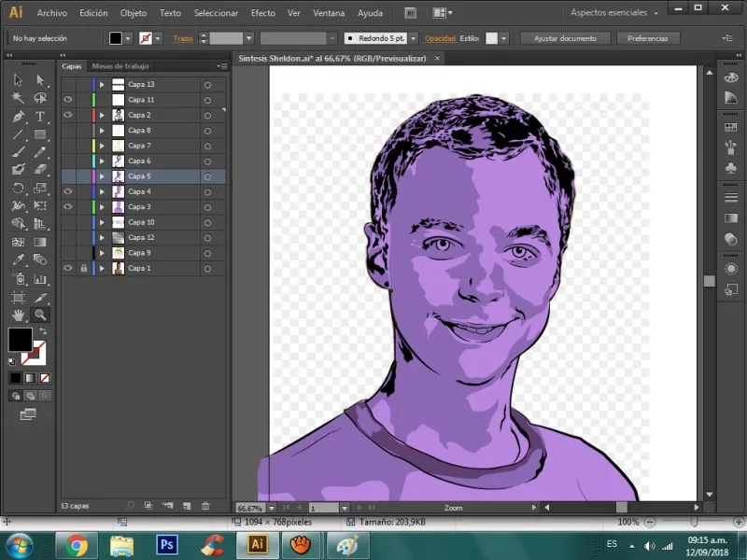The width and height of the screenshot is (747, 560).
Task: Expand the Capa 13 layer contents
Action: (102, 85)
